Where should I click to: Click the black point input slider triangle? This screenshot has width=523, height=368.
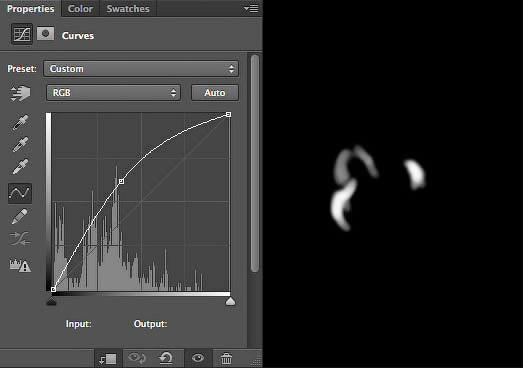(x=51, y=302)
